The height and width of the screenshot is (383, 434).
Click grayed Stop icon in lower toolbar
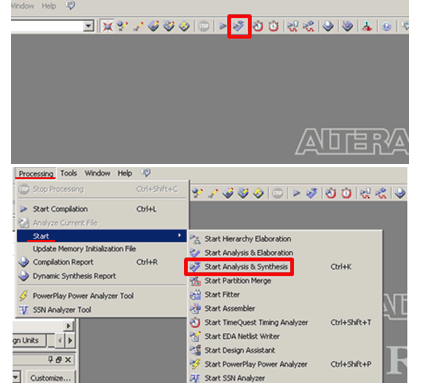277,193
